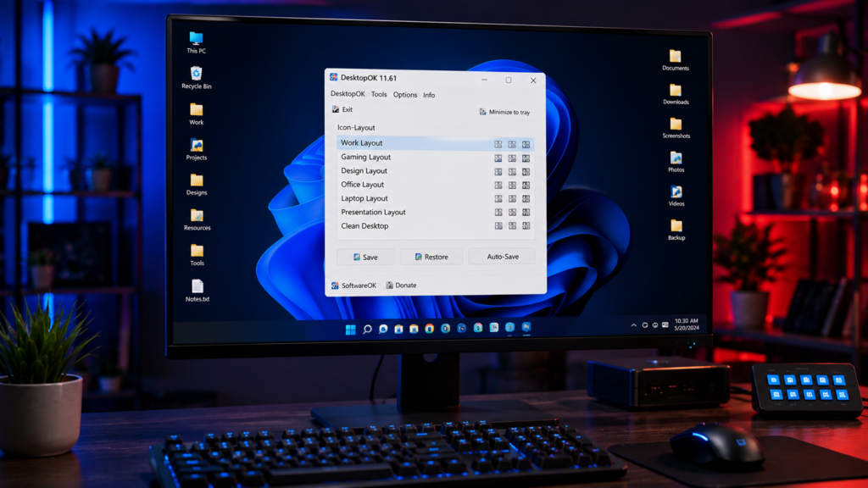Screen dimensions: 868x488
Task: Click middle grid icon on Presentation Layout row
Action: (512, 213)
